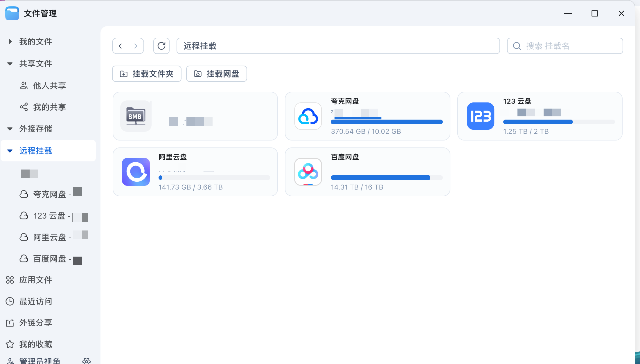Viewport: 640px width, 364px height.
Task: Go forward with the right arrow button
Action: [x=136, y=46]
